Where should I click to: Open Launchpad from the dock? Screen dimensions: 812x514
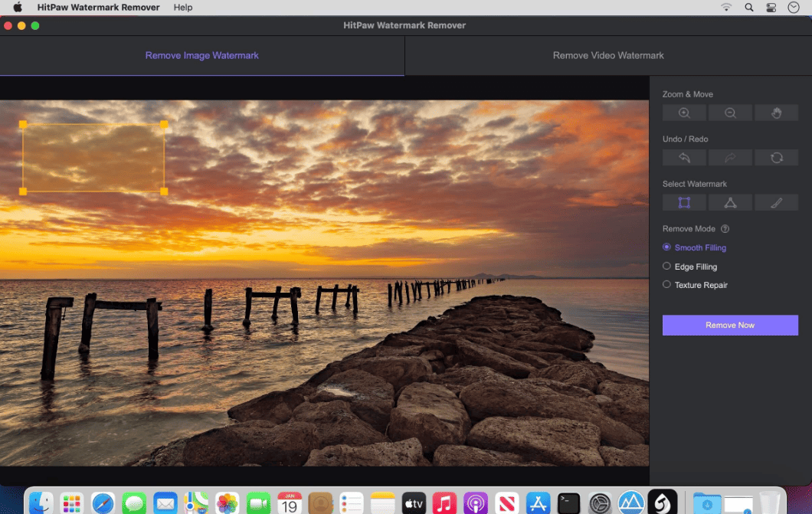tap(72, 503)
